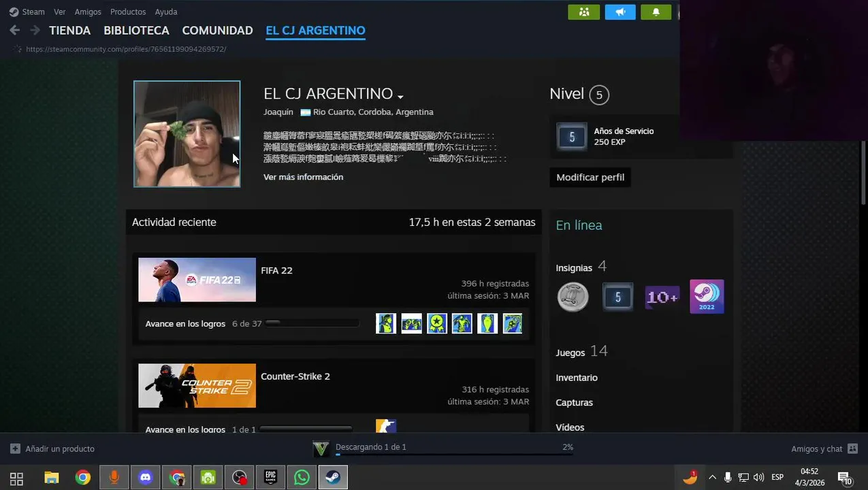This screenshot has width=868, height=490.
Task: Open the Counter-Strike 2 game banner
Action: tap(197, 386)
